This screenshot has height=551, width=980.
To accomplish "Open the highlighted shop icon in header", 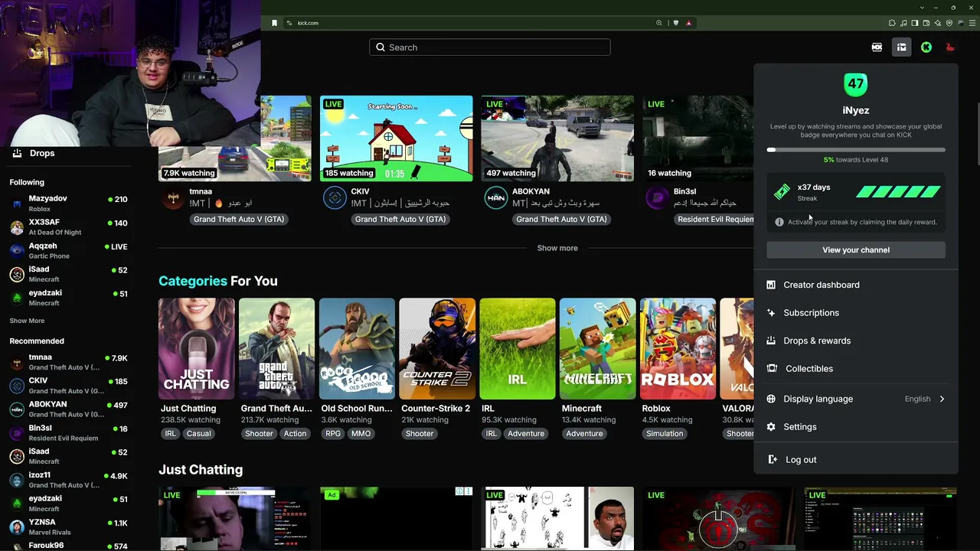I will point(902,47).
